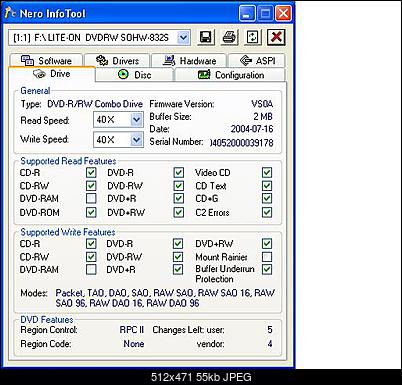Toggle CD Text checkbox
The height and width of the screenshot is (385, 402).
pos(267,186)
